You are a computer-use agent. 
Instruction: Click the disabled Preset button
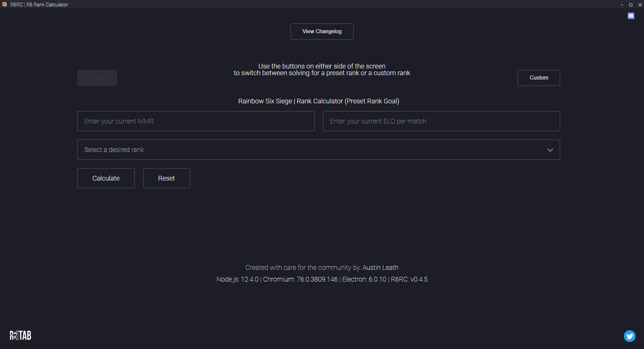(97, 78)
